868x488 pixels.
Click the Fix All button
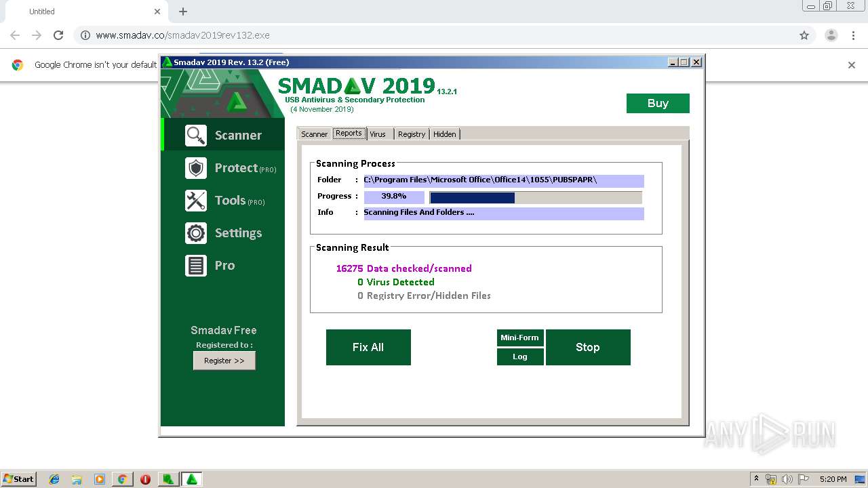[368, 347]
